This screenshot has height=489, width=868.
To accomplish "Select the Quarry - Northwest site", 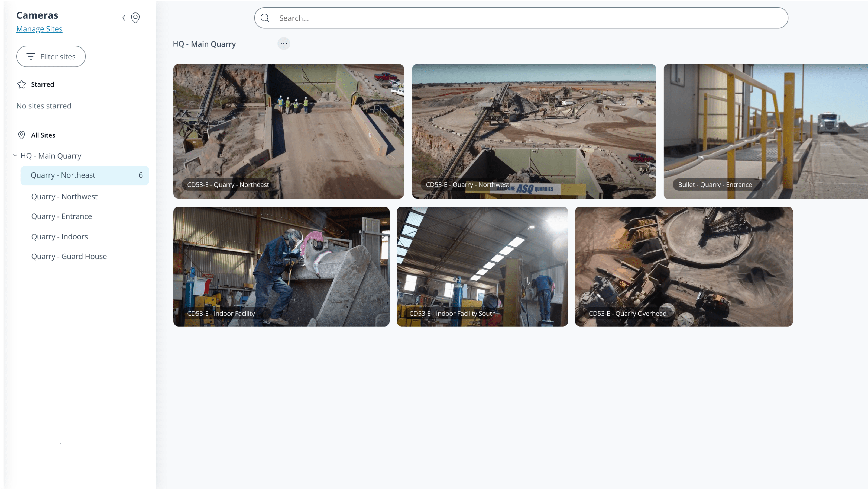I will [64, 197].
